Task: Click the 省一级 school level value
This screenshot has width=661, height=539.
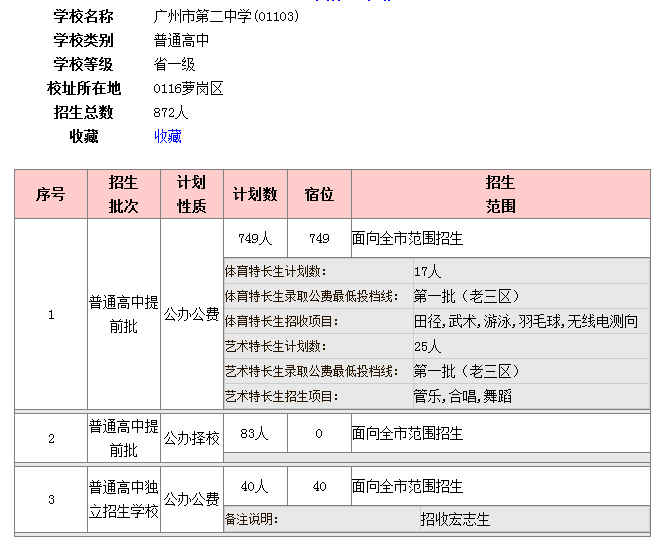Action: click(x=175, y=64)
